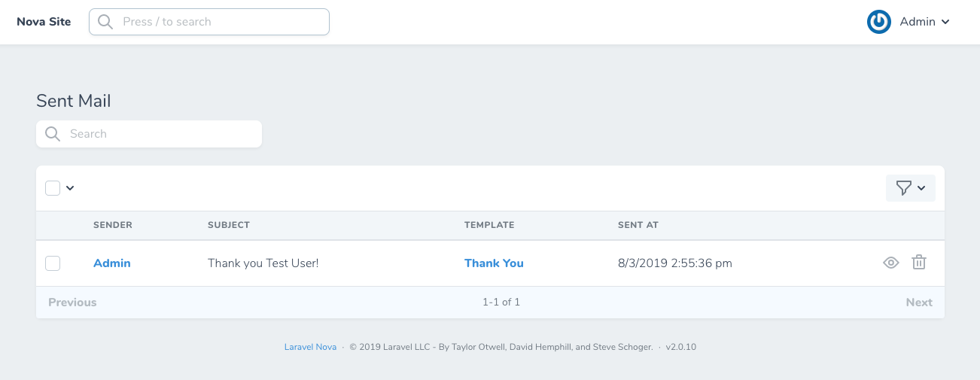Screen dimensions: 980x380
Task: Sort by the Sender column header
Action: pos(113,225)
